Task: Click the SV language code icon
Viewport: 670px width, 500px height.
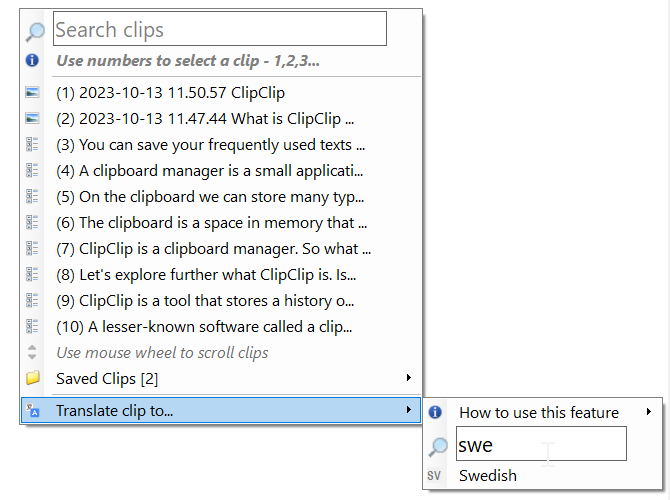Action: [x=434, y=476]
